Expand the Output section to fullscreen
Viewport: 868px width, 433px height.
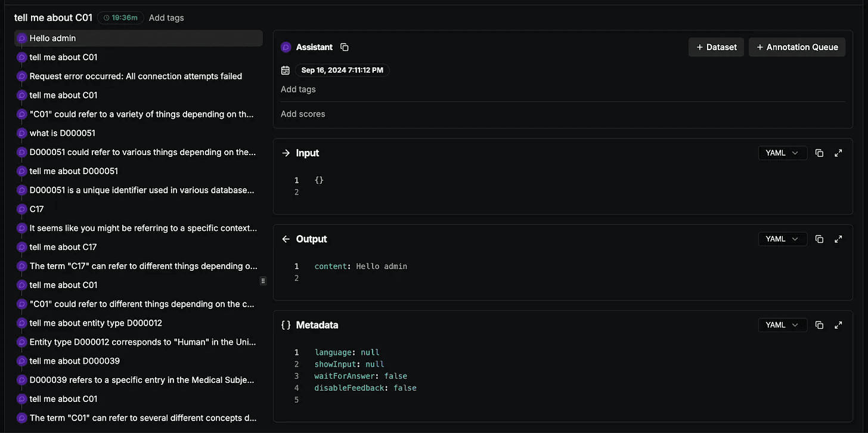click(x=838, y=239)
